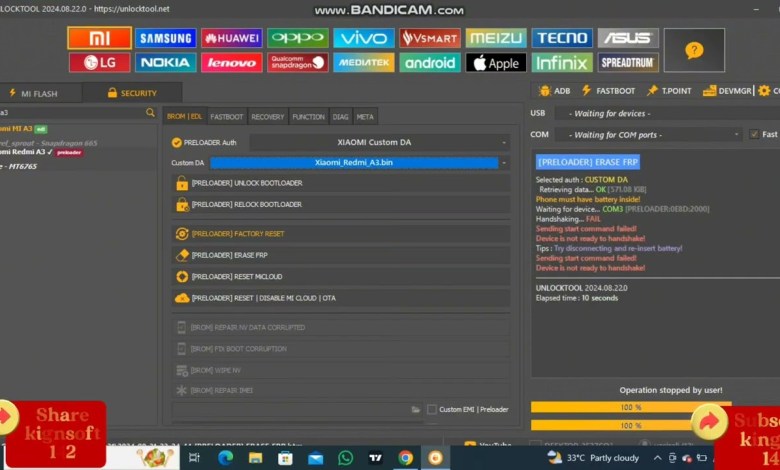Launch DEVMGR device manager
The image size is (780, 470).
(x=709, y=91)
